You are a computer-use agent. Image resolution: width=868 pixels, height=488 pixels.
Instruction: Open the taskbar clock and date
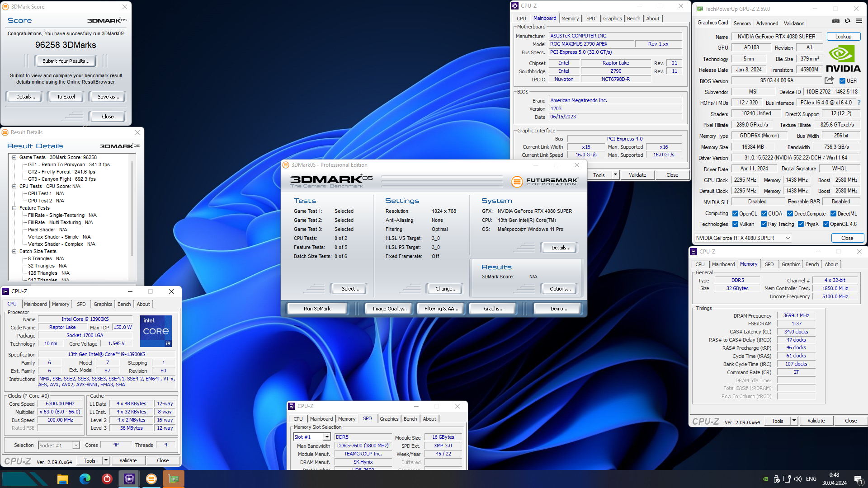tap(834, 479)
